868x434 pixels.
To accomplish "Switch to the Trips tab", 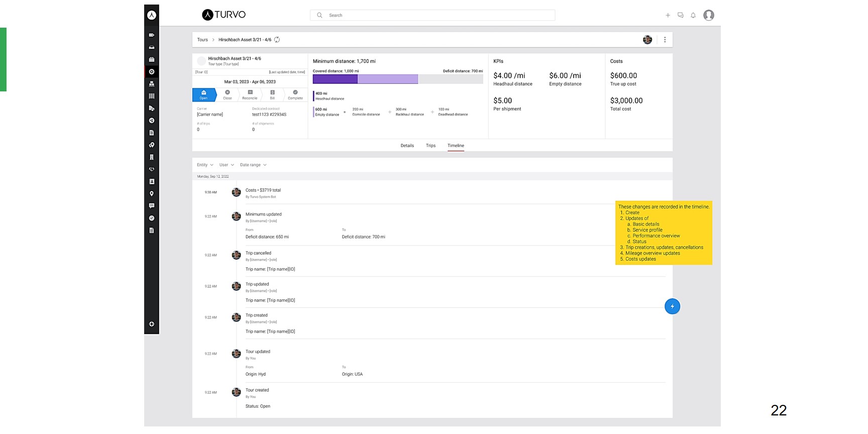I will (430, 146).
